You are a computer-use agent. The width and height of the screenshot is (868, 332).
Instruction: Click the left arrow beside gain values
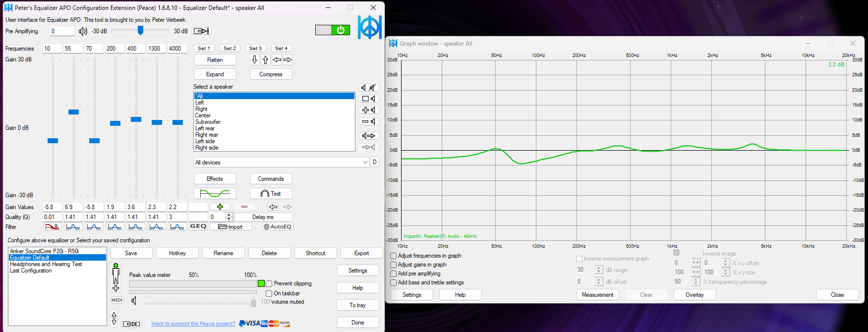[x=273, y=207]
